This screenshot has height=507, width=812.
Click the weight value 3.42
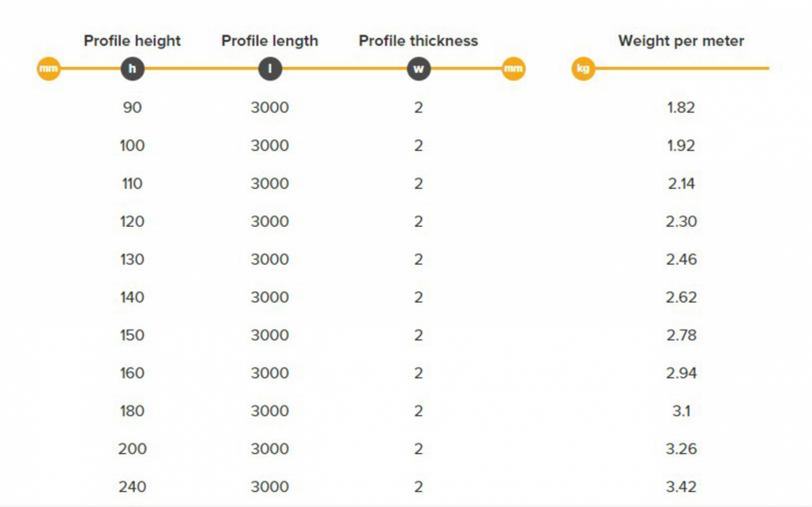[x=680, y=487]
